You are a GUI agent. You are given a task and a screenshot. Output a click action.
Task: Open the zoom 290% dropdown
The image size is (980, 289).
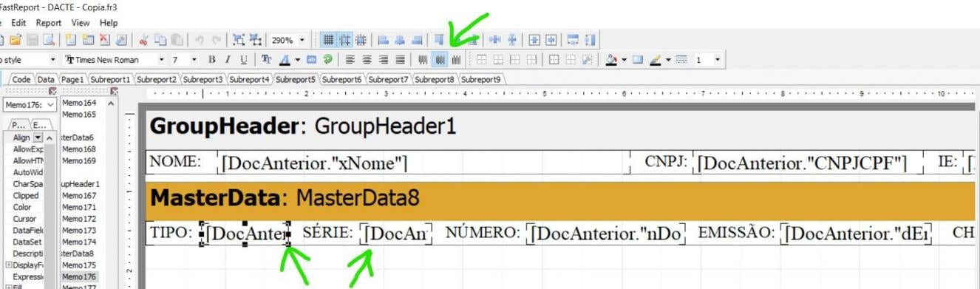303,40
